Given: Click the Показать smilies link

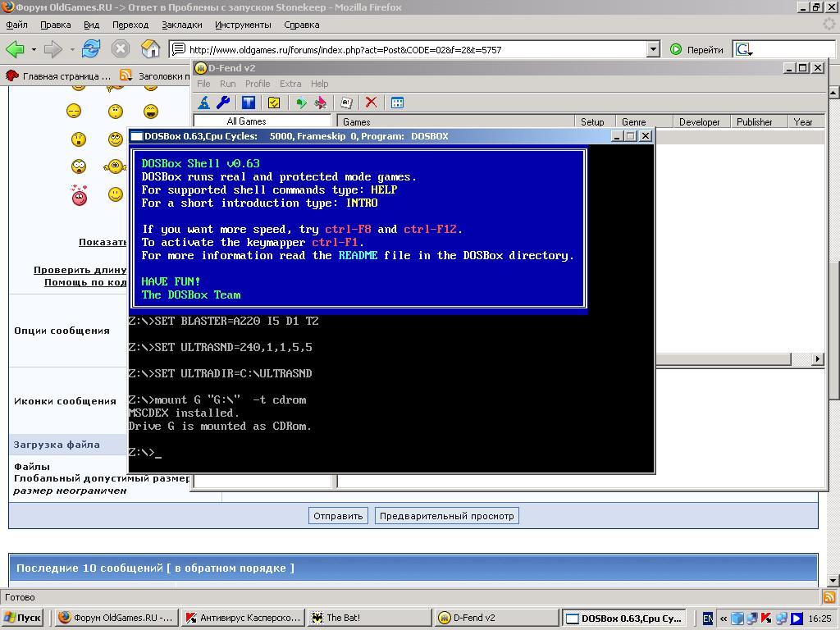Looking at the screenshot, I should 103,242.
